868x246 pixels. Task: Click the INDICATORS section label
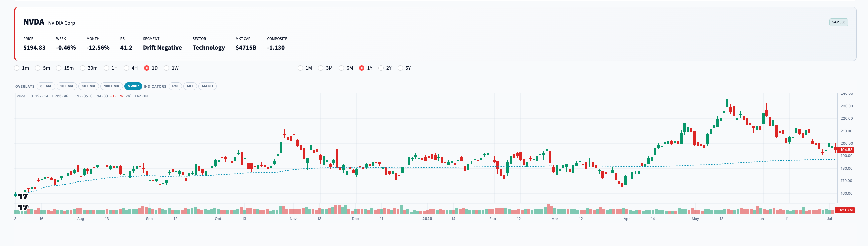click(155, 87)
